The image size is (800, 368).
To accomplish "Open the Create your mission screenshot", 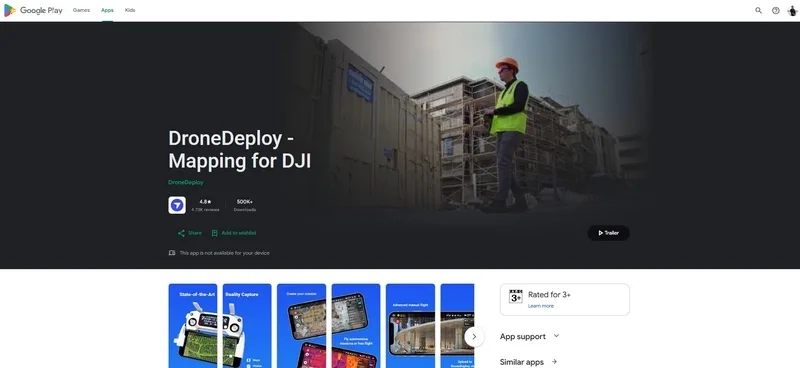I will 302,326.
